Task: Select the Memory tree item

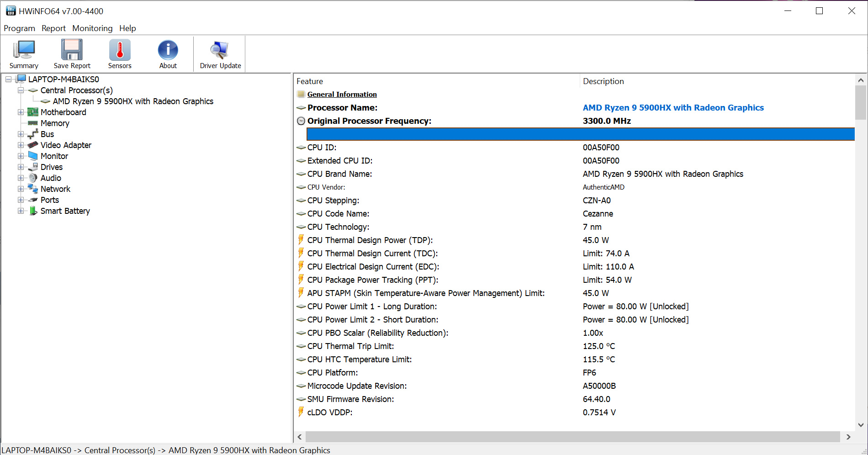Action: [55, 123]
